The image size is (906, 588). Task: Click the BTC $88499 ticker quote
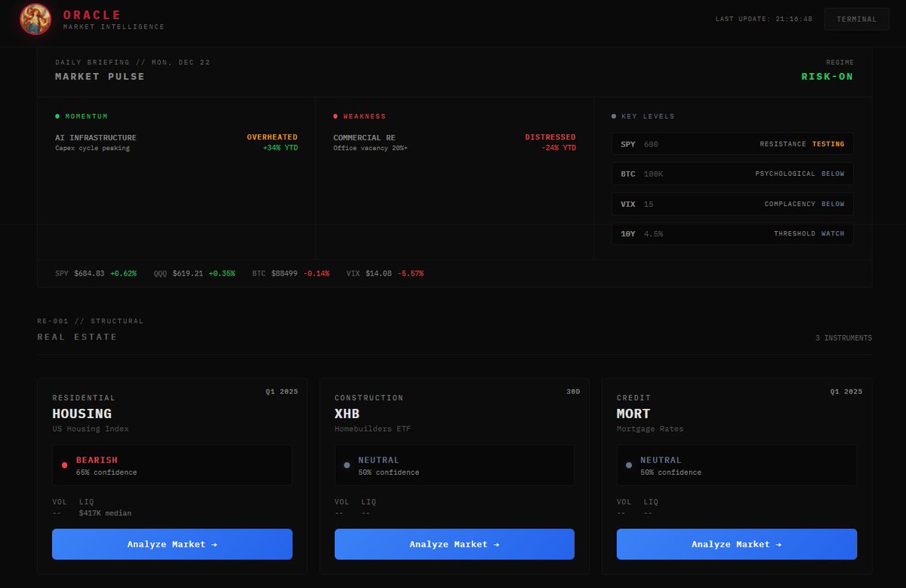pyautogui.click(x=291, y=273)
